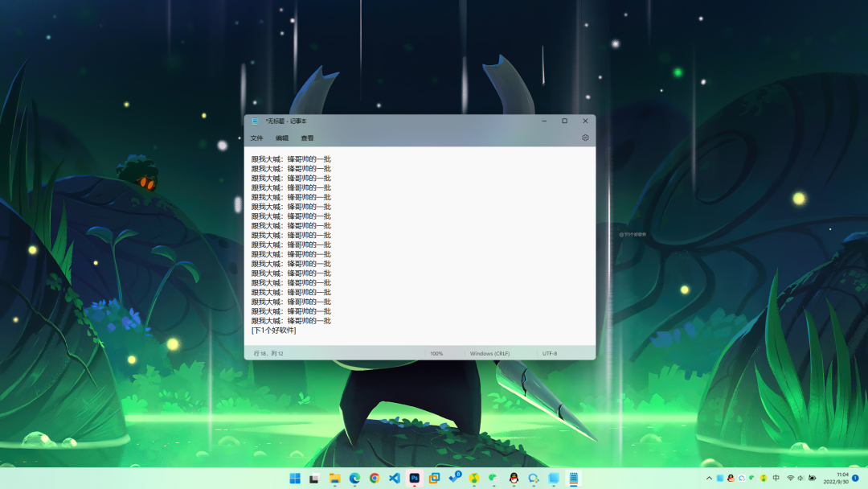This screenshot has width=868, height=489.
Task: Open the UTF-8 encoding selector
Action: [550, 352]
